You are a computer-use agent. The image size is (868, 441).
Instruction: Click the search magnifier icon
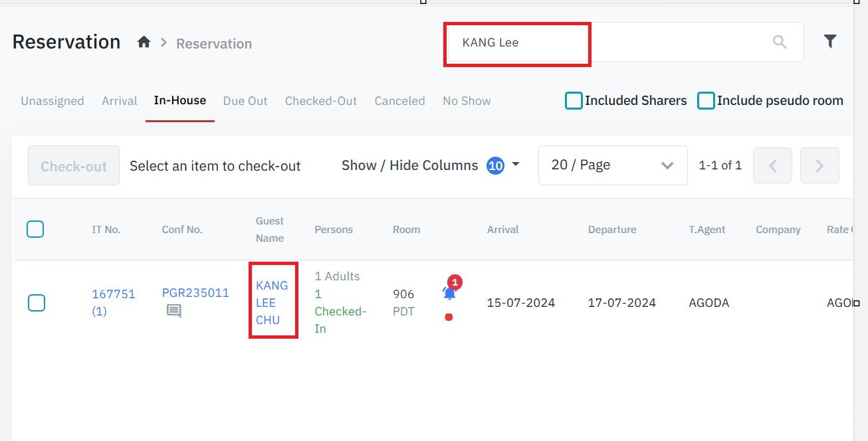click(x=780, y=43)
